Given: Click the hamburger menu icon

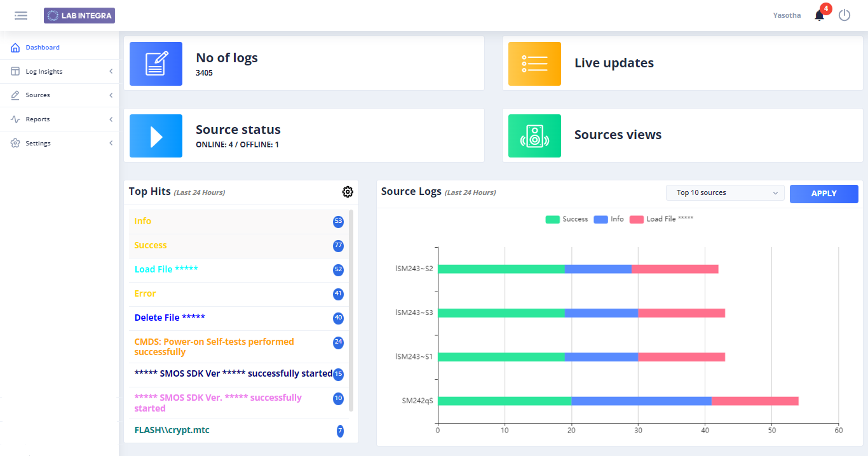Looking at the screenshot, I should (x=21, y=15).
